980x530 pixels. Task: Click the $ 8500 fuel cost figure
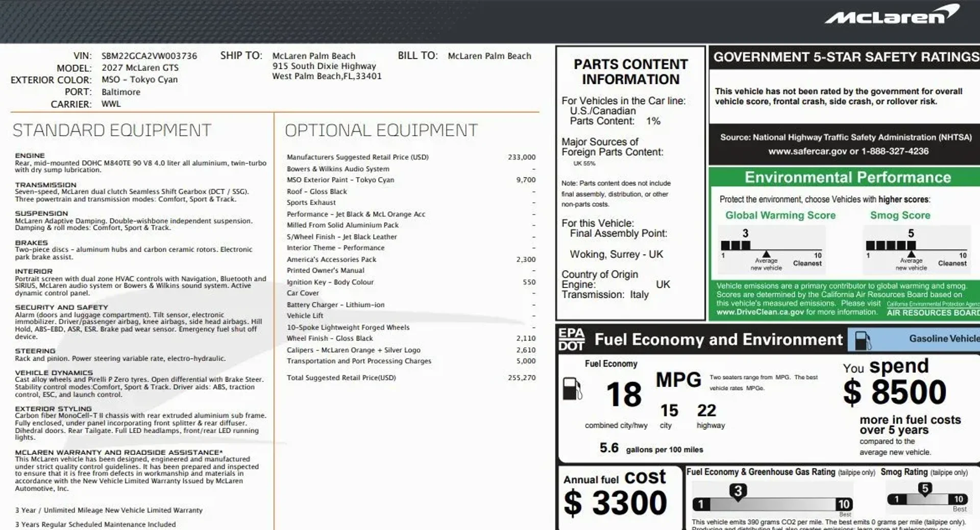(x=894, y=392)
